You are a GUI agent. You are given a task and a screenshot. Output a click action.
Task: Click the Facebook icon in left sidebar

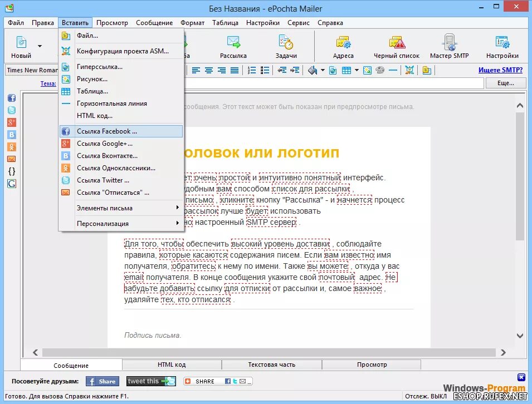click(x=12, y=98)
